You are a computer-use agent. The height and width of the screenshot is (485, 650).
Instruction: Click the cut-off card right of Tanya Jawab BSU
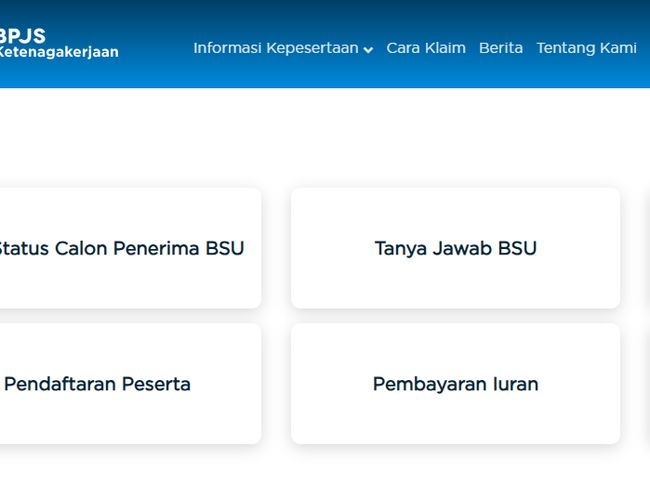[647, 248]
